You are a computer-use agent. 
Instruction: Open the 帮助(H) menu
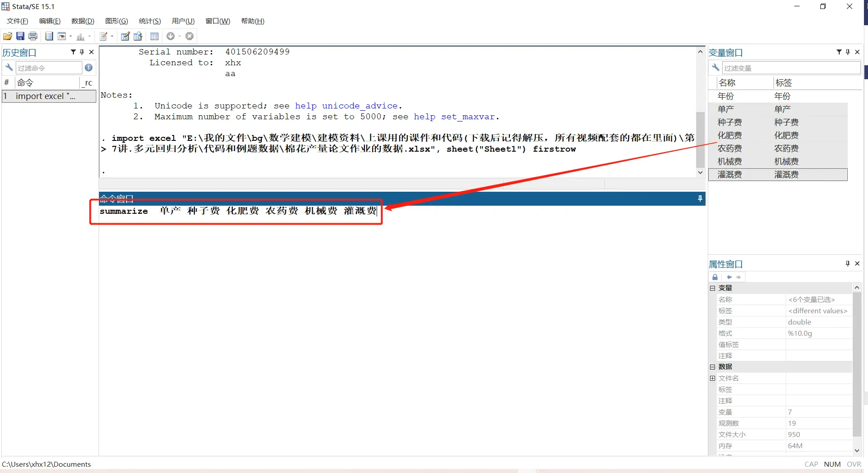(x=253, y=21)
